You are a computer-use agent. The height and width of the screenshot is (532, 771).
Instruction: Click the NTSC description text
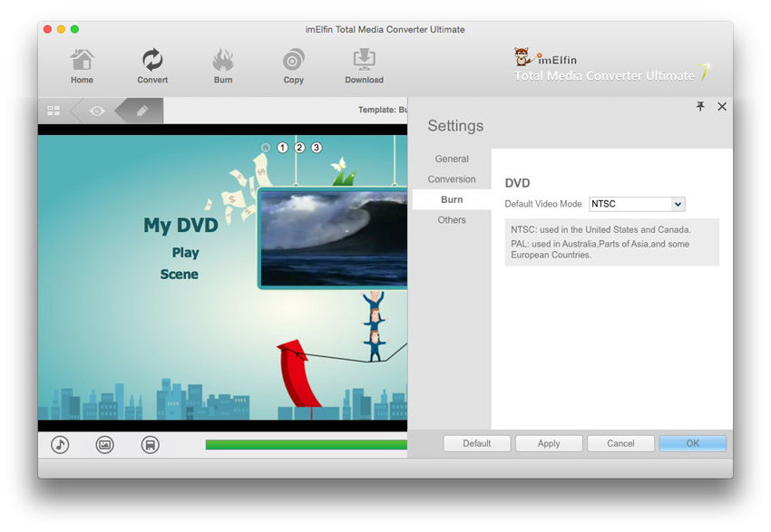click(600, 229)
